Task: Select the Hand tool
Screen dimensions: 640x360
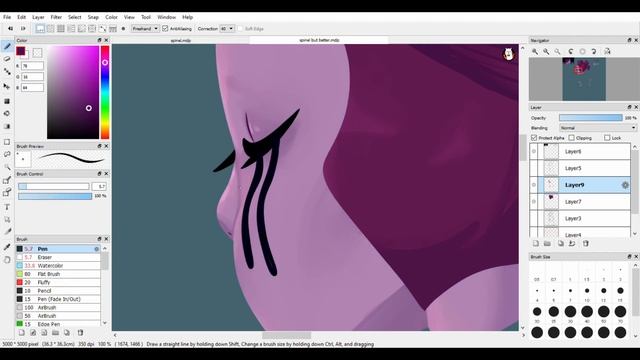Action: [x=7, y=260]
